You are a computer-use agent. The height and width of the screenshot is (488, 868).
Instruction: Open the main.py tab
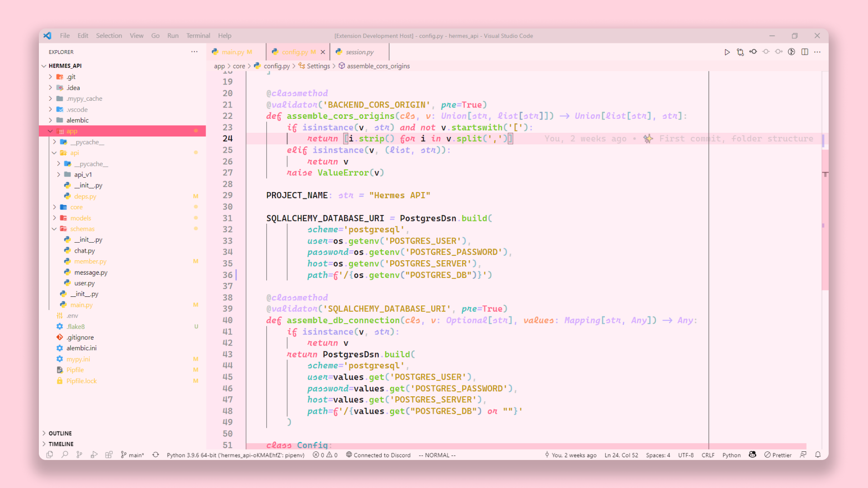click(x=234, y=52)
